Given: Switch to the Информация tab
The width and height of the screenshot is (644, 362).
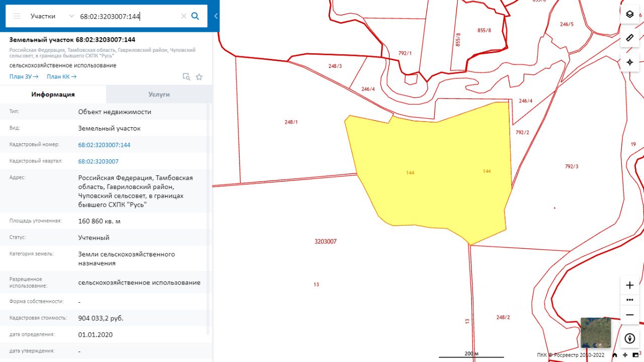Looking at the screenshot, I should coord(53,94).
